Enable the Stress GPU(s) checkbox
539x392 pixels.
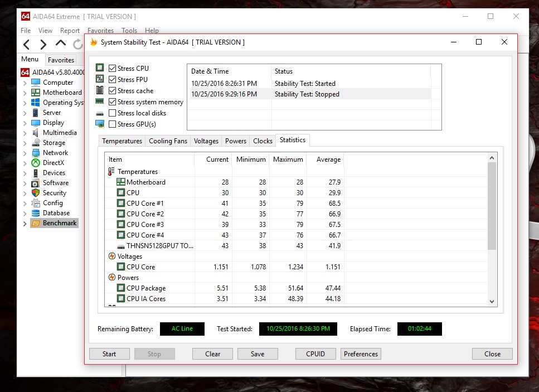[112, 124]
